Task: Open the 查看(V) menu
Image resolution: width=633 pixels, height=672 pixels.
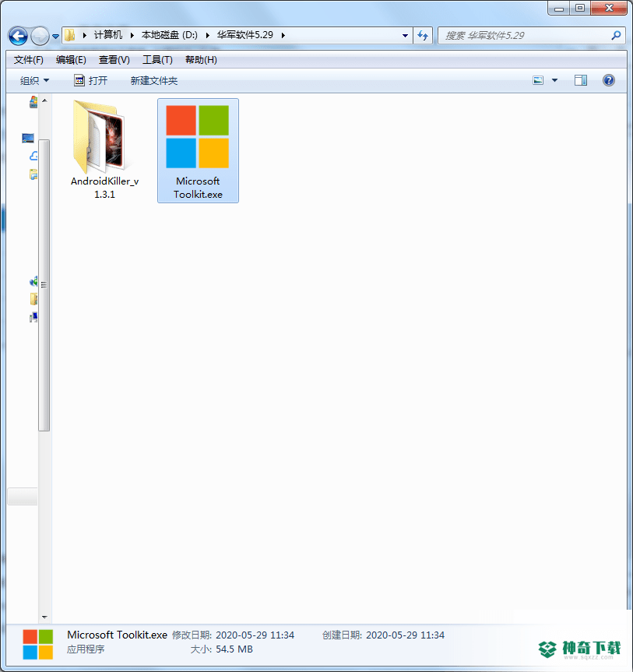Action: point(114,60)
